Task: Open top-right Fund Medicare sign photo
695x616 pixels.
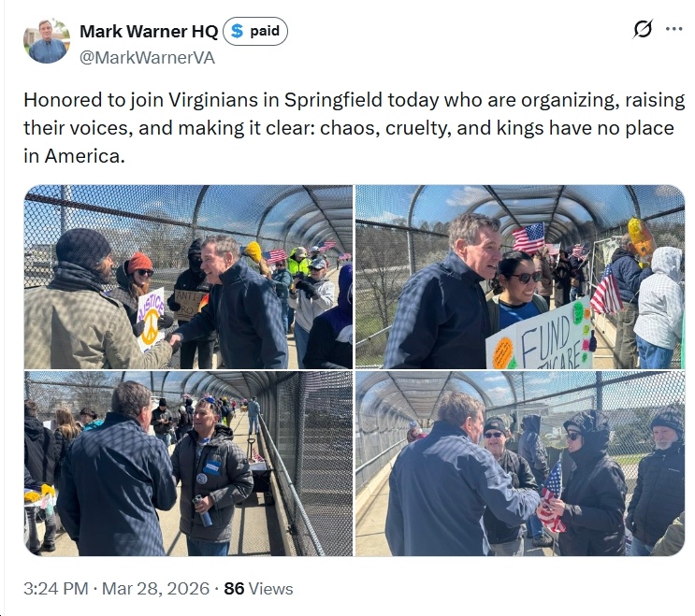Action: click(520, 277)
